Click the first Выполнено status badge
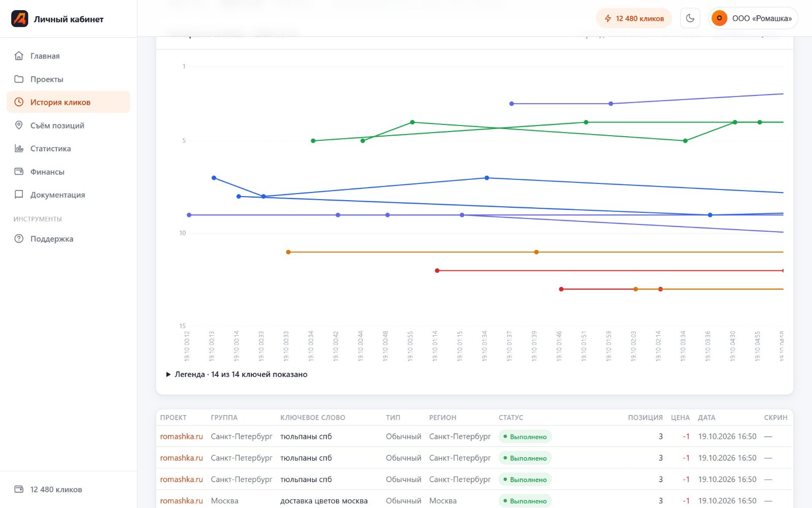This screenshot has width=812, height=508. pyautogui.click(x=525, y=436)
